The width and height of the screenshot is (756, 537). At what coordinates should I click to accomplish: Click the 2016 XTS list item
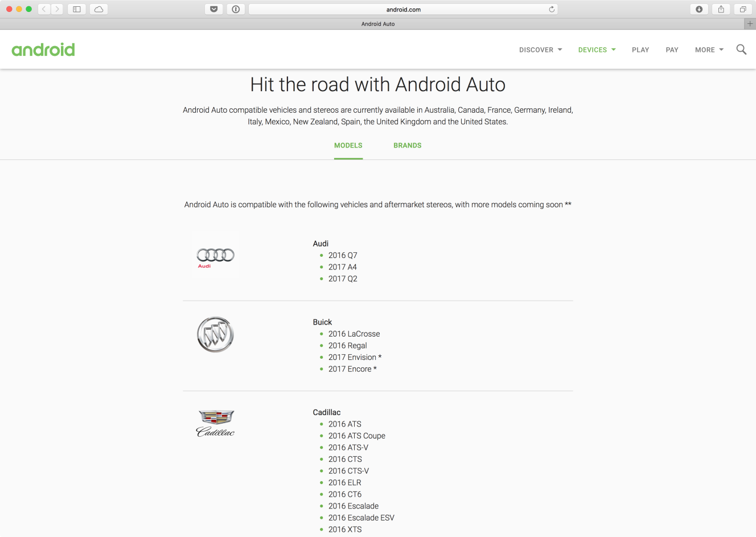coord(345,530)
